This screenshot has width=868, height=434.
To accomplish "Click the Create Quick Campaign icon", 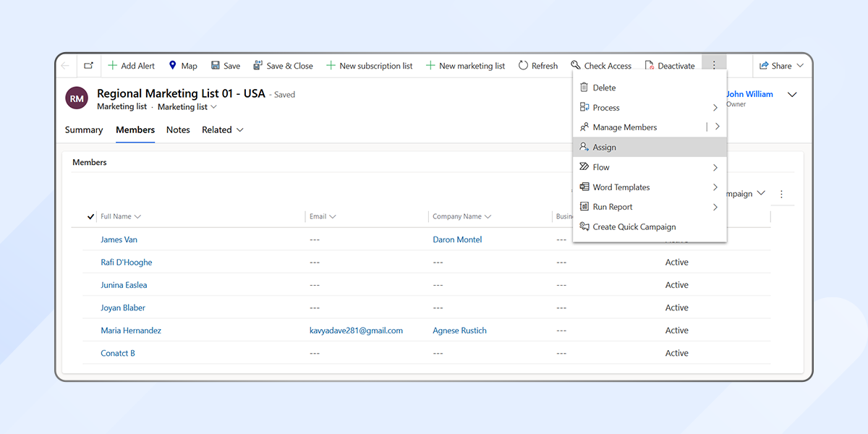I will (x=584, y=226).
